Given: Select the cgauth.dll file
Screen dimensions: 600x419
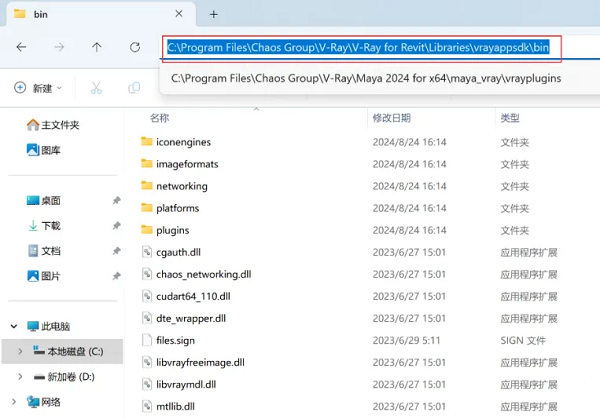Looking at the screenshot, I should 178,252.
